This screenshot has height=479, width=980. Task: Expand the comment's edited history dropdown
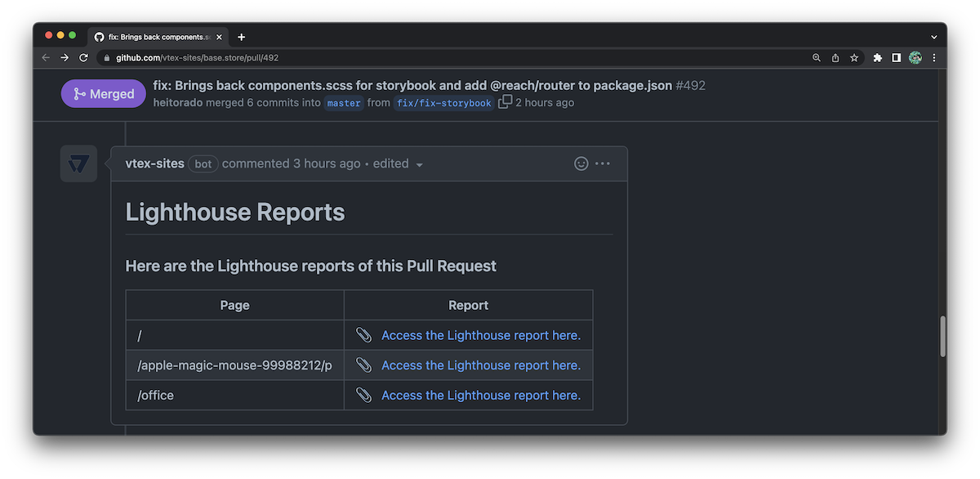(399, 163)
